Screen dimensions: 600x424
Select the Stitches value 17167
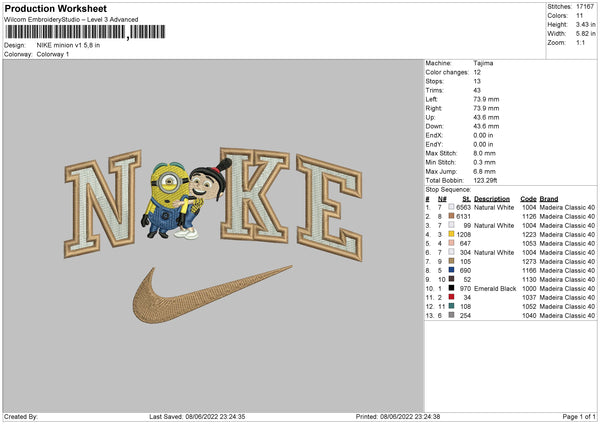tap(585, 7)
